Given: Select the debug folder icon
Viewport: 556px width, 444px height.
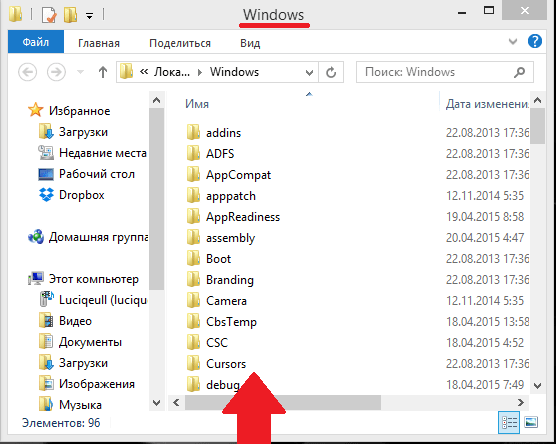Looking at the screenshot, I should point(193,384).
